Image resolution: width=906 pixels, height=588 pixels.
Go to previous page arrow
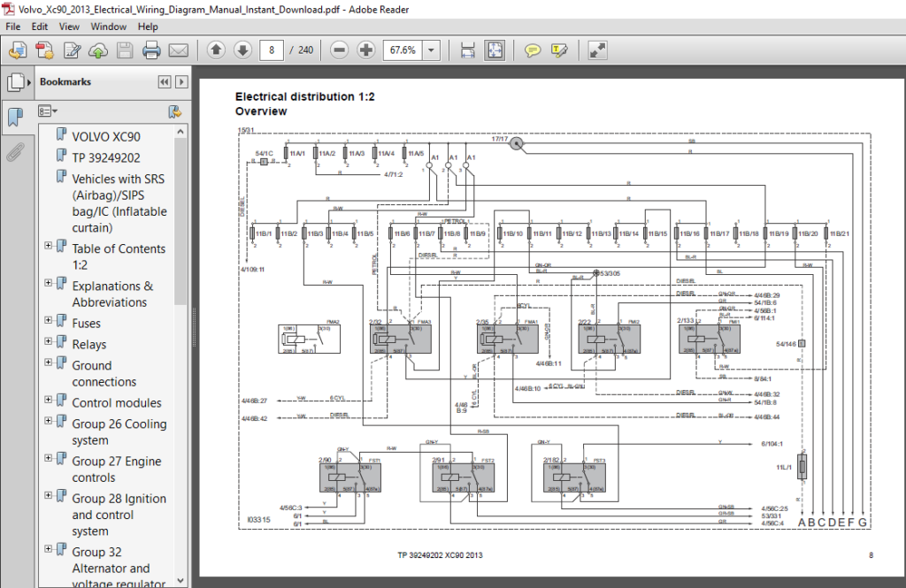pyautogui.click(x=216, y=50)
